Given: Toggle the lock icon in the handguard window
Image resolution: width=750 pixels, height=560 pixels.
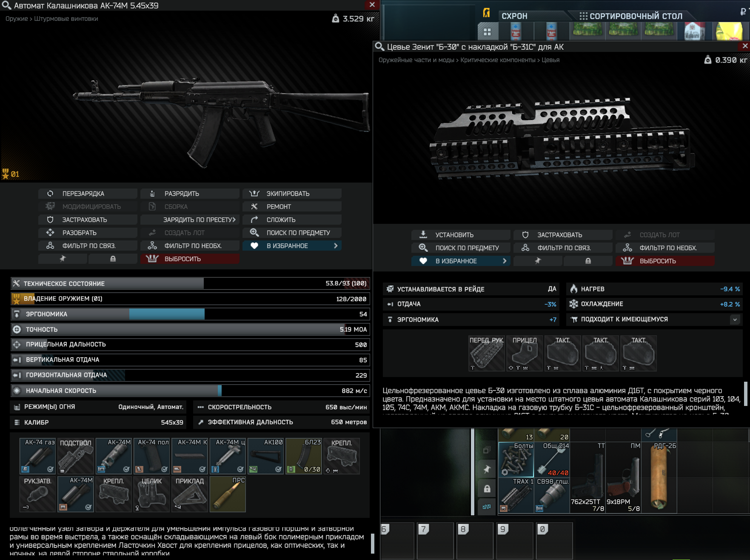Looking at the screenshot, I should [588, 261].
